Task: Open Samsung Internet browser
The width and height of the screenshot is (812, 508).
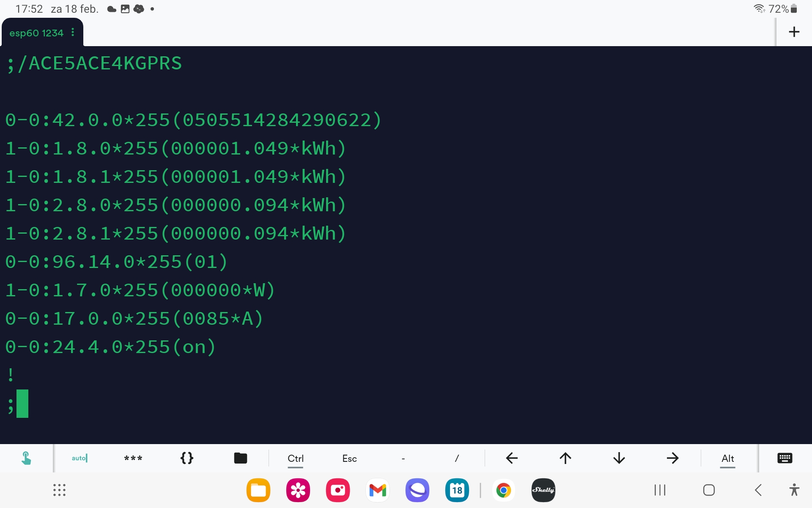Action: (x=417, y=490)
